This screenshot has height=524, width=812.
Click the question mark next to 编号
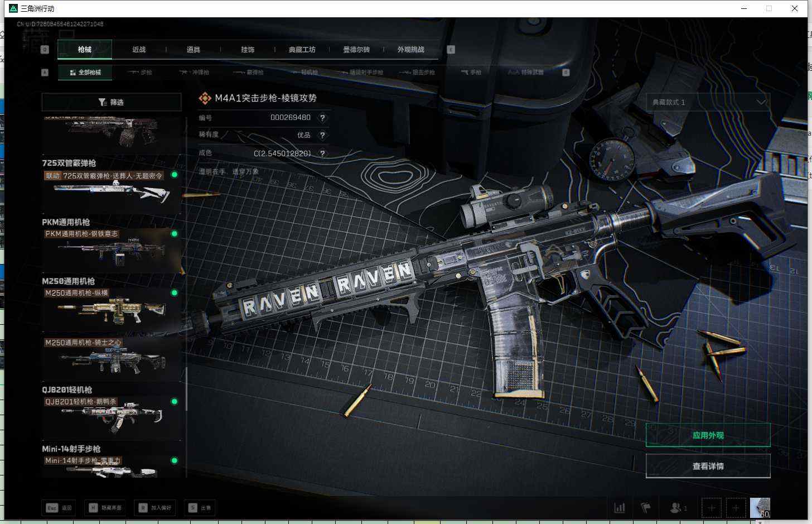322,118
